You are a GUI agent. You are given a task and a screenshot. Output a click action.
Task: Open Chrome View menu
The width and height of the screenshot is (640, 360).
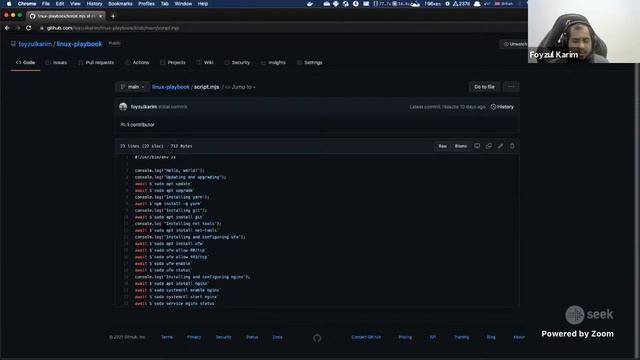click(x=75, y=4)
